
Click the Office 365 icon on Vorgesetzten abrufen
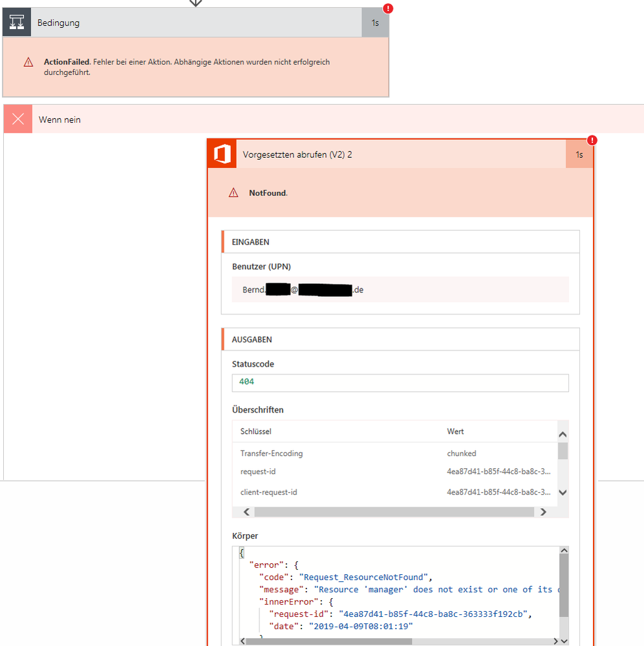(x=222, y=155)
